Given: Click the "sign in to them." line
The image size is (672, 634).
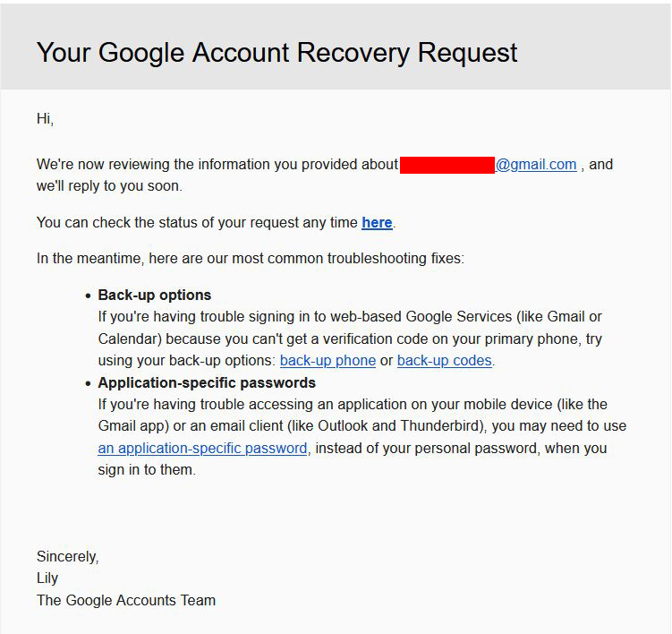Looking at the screenshot, I should [147, 470].
